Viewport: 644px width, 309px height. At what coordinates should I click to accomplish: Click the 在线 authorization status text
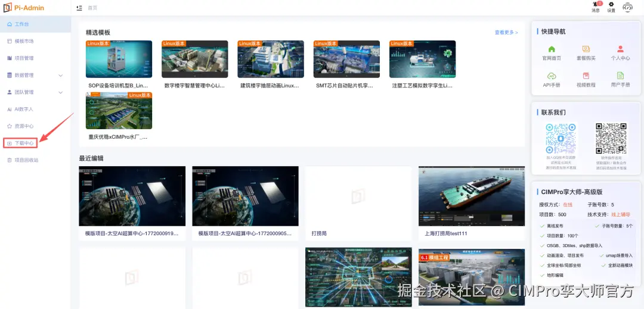(568, 204)
